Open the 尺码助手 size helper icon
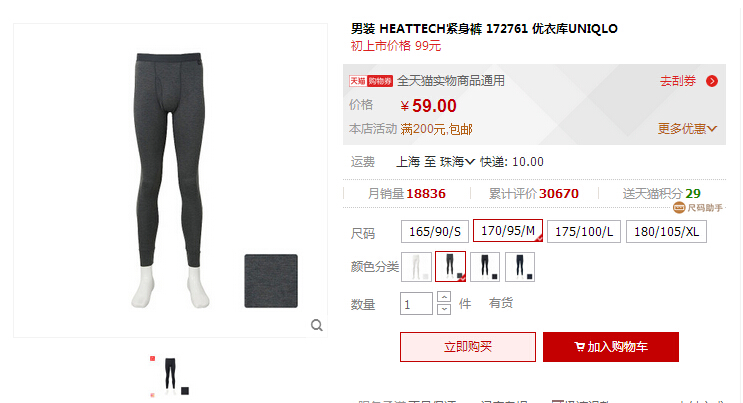743x403 pixels. coord(679,208)
